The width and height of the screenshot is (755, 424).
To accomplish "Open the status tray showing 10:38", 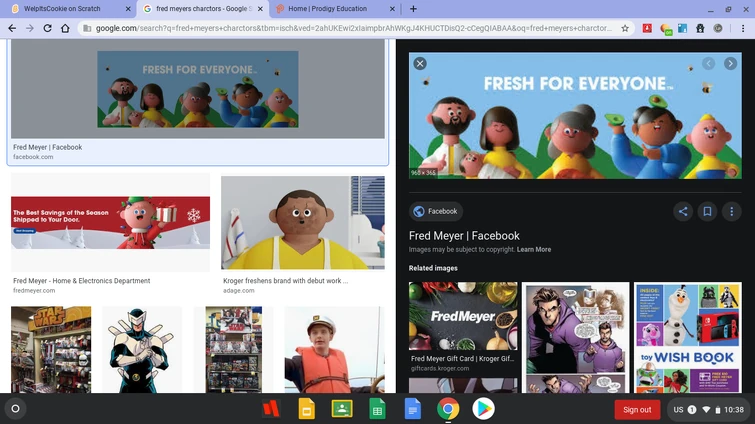I will 708,410.
